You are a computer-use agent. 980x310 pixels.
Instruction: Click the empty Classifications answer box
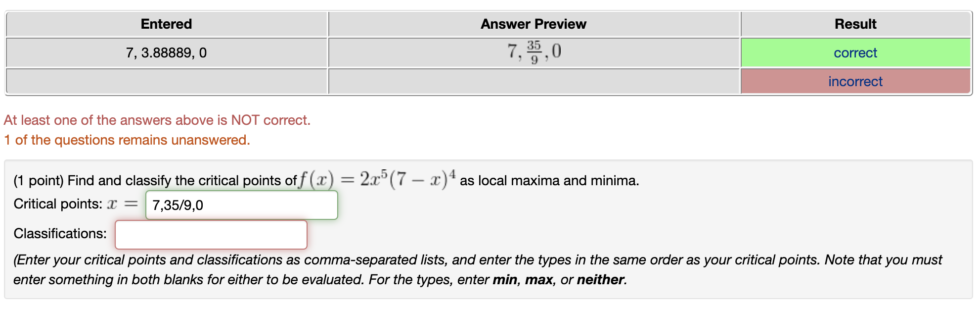[x=211, y=234]
